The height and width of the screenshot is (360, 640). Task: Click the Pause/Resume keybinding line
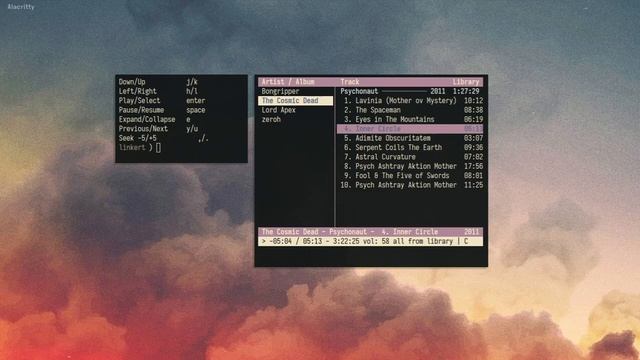pyautogui.click(x=162, y=110)
